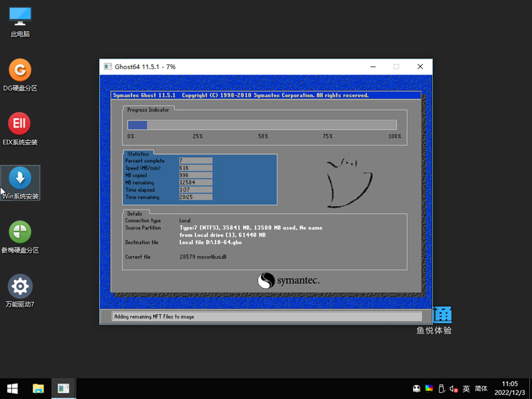This screenshot has height=399, width=532.
Task: Click the Ghost progress indicator bar
Action: point(262,125)
